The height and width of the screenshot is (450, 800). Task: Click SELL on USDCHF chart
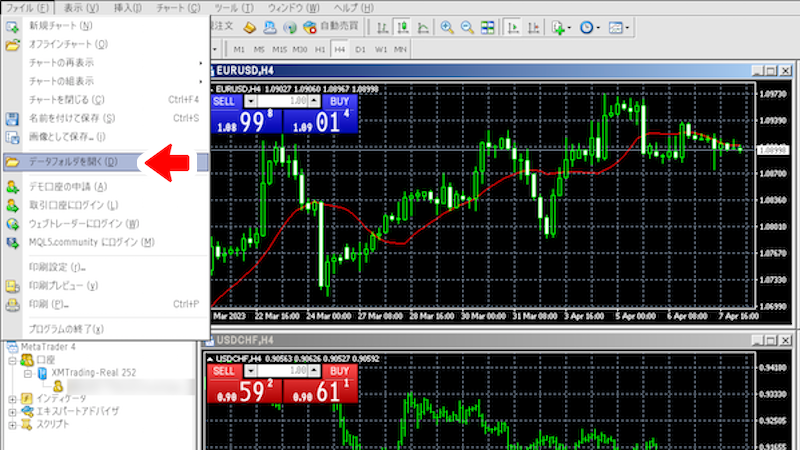[223, 371]
